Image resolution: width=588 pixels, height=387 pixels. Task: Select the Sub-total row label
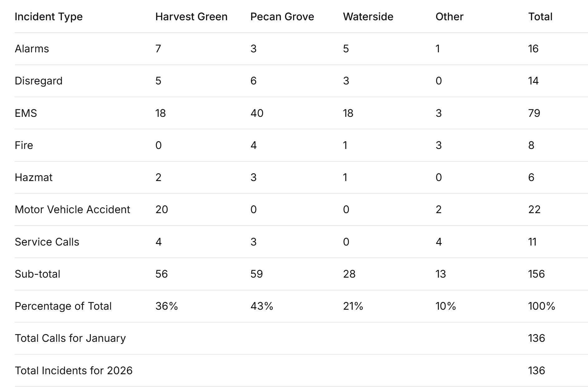pos(37,274)
